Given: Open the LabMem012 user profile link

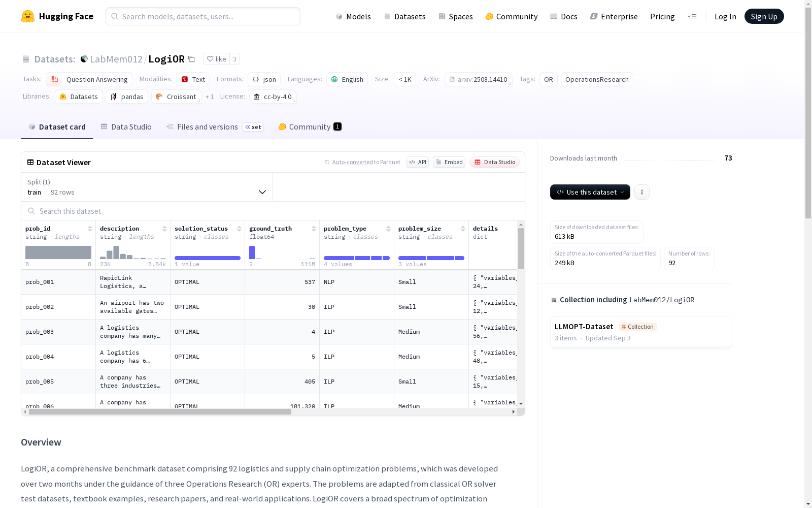Looking at the screenshot, I should (x=116, y=59).
